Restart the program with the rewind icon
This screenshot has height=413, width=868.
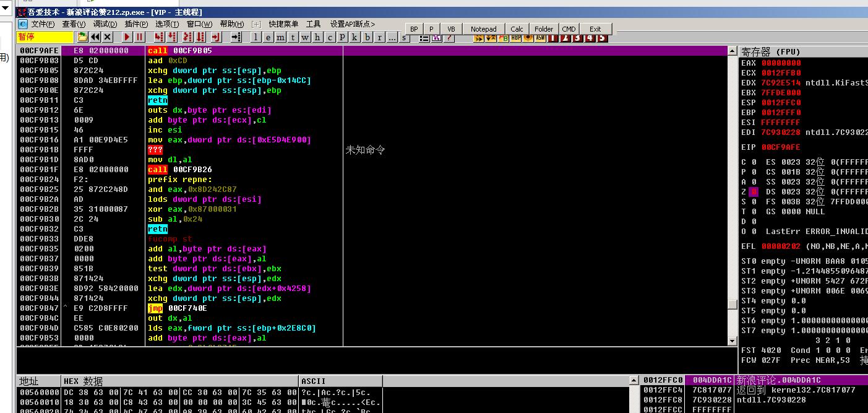(x=94, y=38)
